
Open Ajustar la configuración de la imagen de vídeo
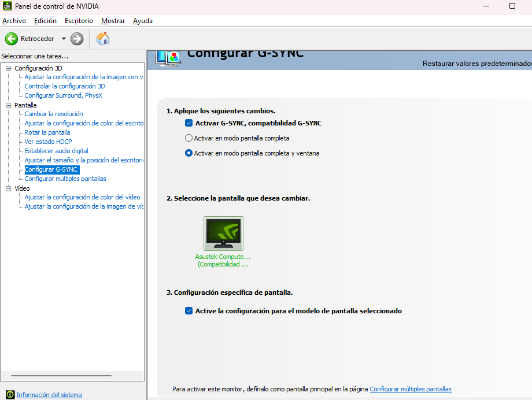point(84,206)
